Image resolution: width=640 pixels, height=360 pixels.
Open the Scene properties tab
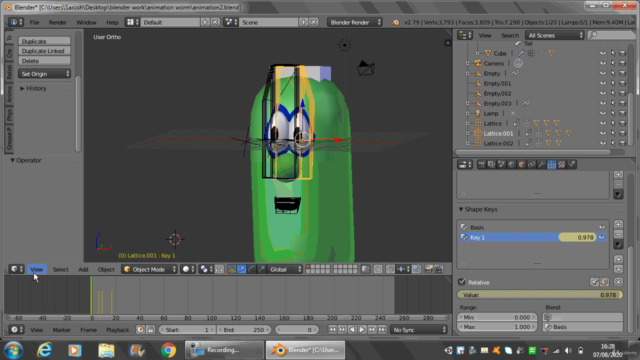point(501,164)
